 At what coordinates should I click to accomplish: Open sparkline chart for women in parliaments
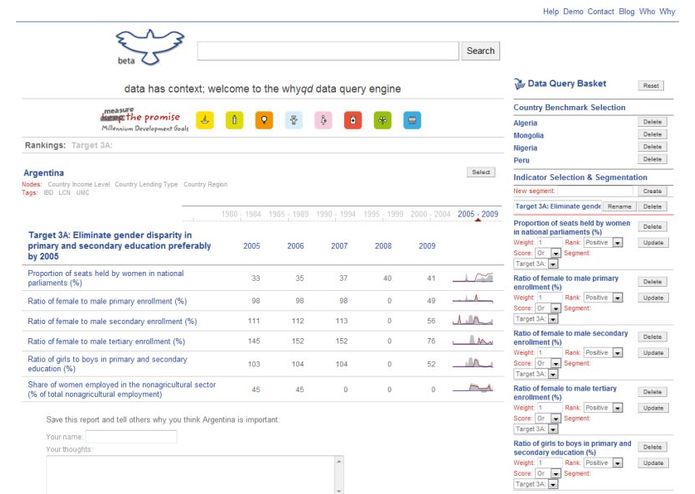click(473, 277)
